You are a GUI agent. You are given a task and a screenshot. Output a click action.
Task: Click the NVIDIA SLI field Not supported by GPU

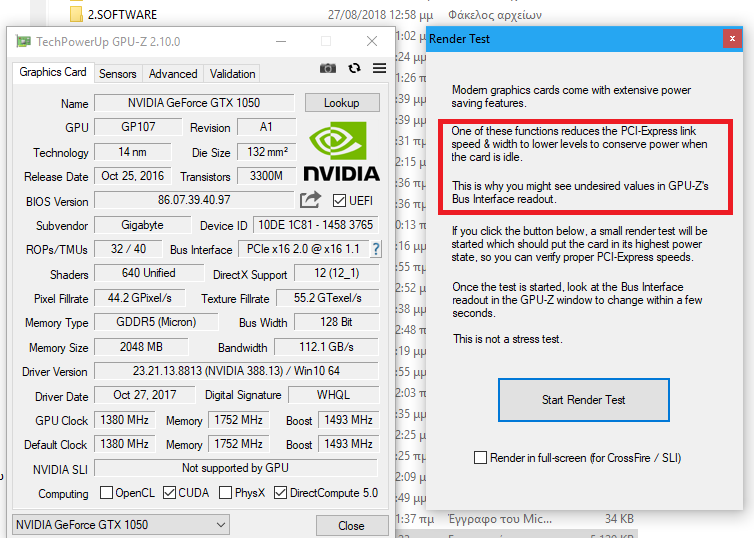tap(236, 468)
